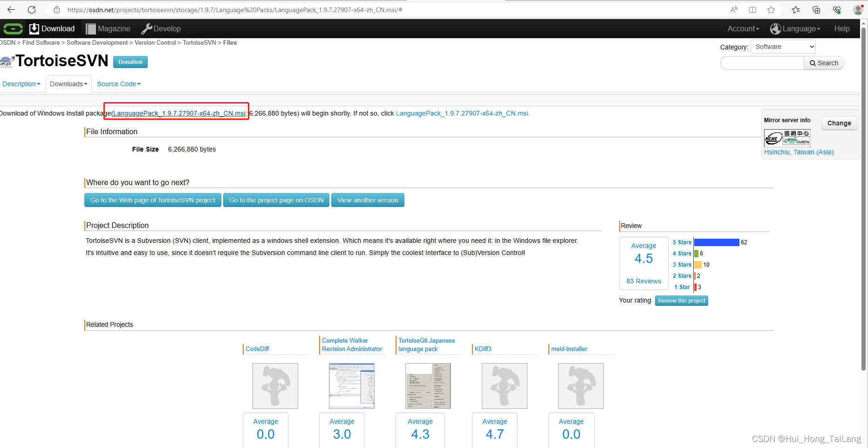Click the browser back arrow

click(11, 9)
